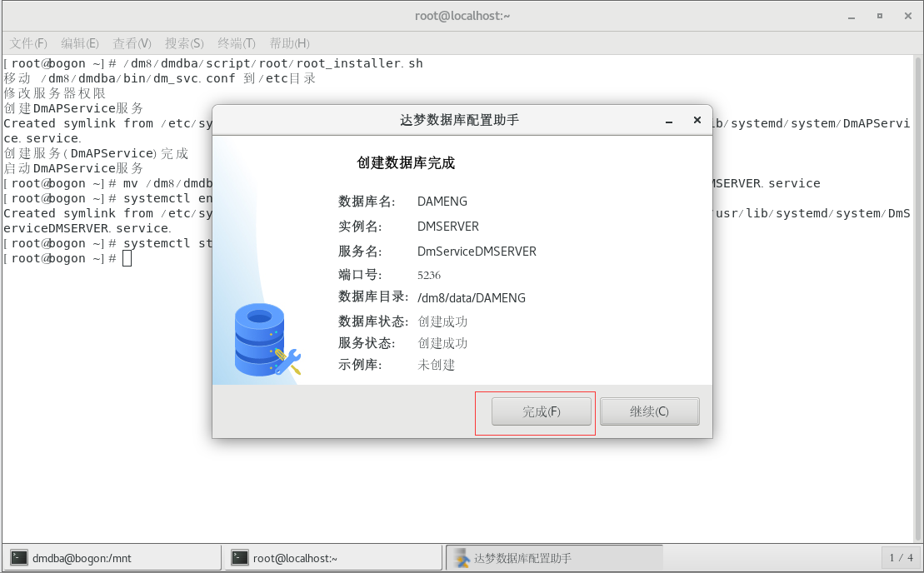Click the 创建成功 value beside 服务状态
924x573 pixels.
tap(442, 343)
